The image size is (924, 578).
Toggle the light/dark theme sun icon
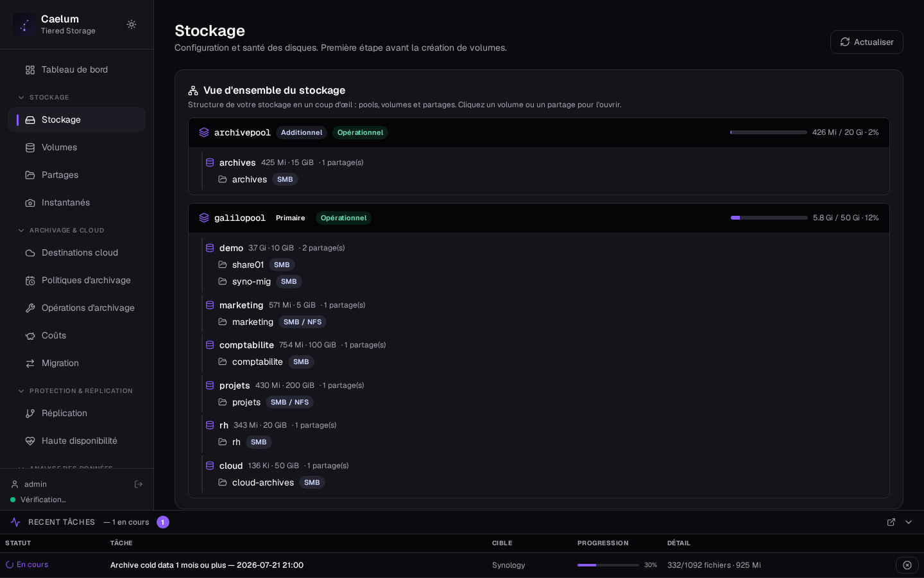pos(132,24)
